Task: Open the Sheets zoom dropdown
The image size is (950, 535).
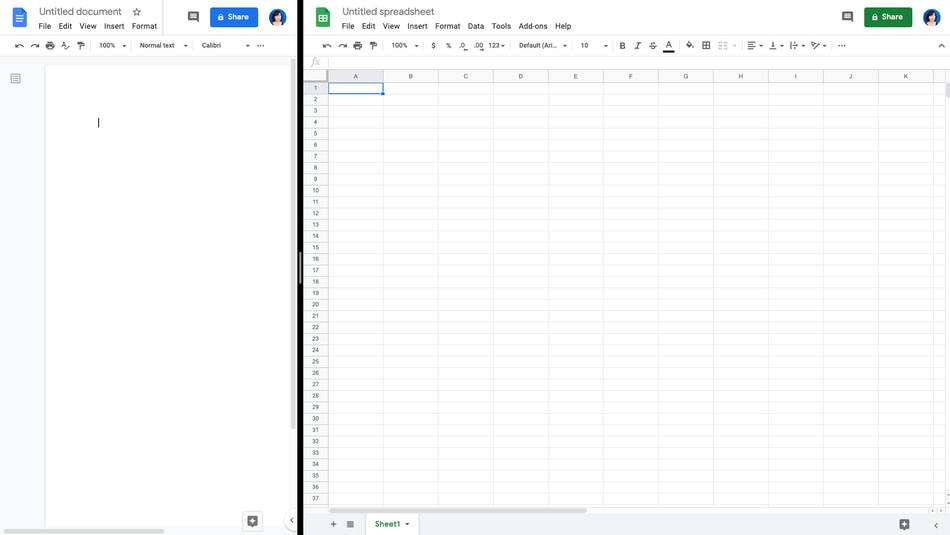Action: [405, 45]
